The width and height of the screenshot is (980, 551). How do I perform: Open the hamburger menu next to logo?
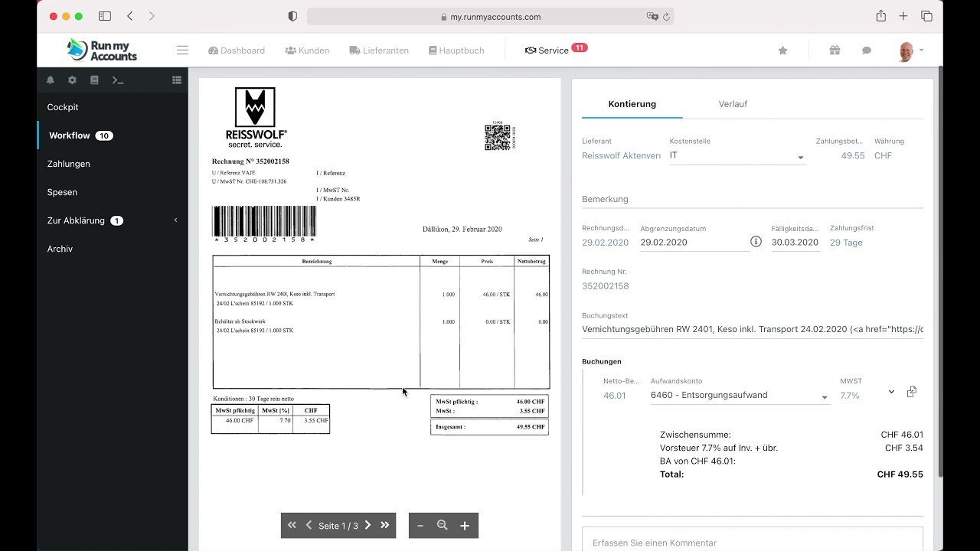[x=182, y=51]
